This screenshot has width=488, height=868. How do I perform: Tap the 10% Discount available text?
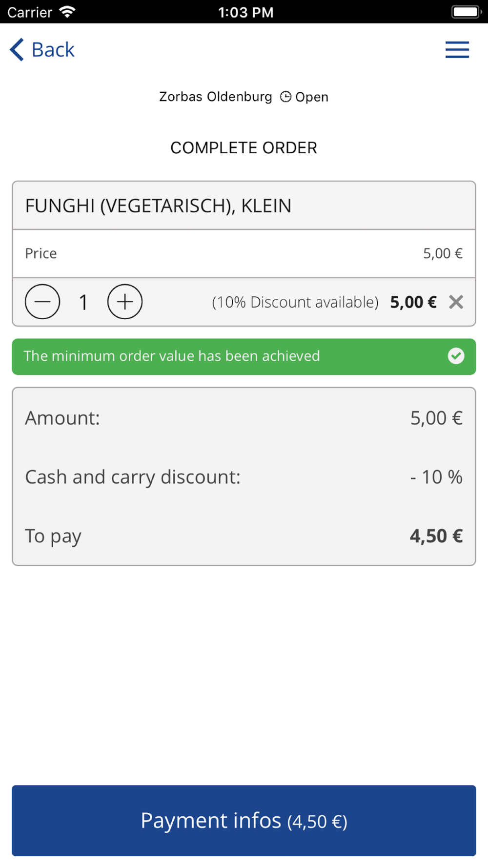coord(295,302)
